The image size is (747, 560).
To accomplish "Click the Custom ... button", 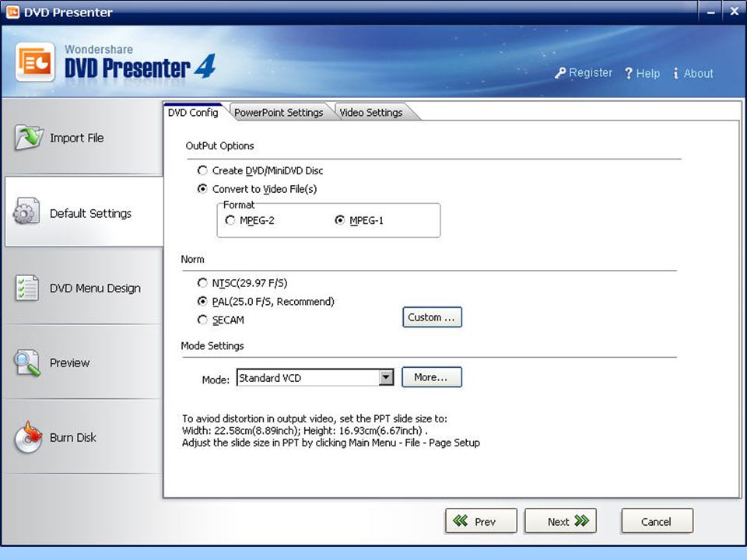I will coord(432,317).
